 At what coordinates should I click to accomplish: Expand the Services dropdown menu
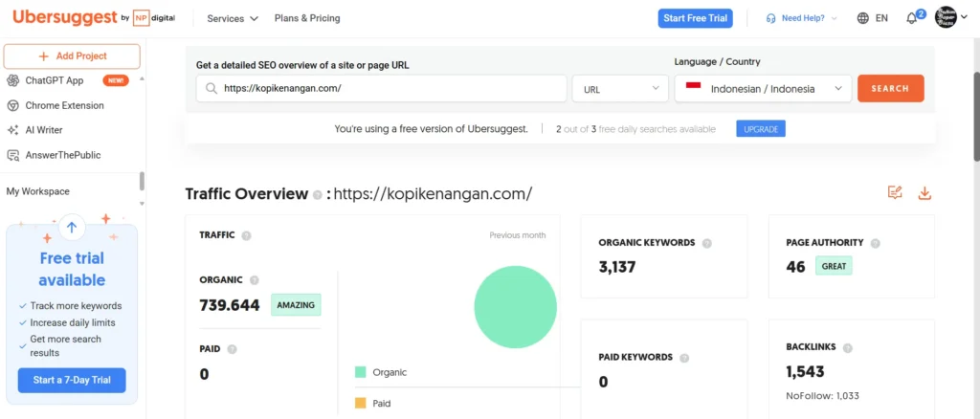point(233,19)
